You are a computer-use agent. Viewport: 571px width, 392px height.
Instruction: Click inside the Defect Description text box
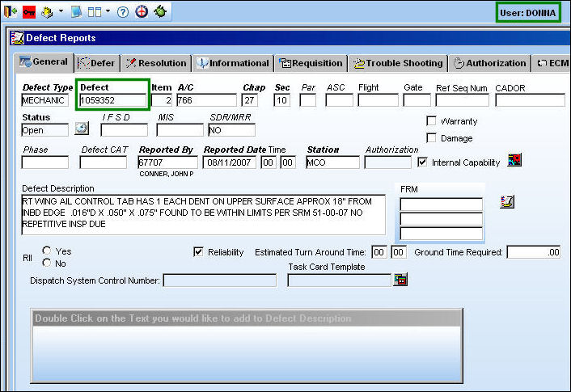[x=203, y=215]
